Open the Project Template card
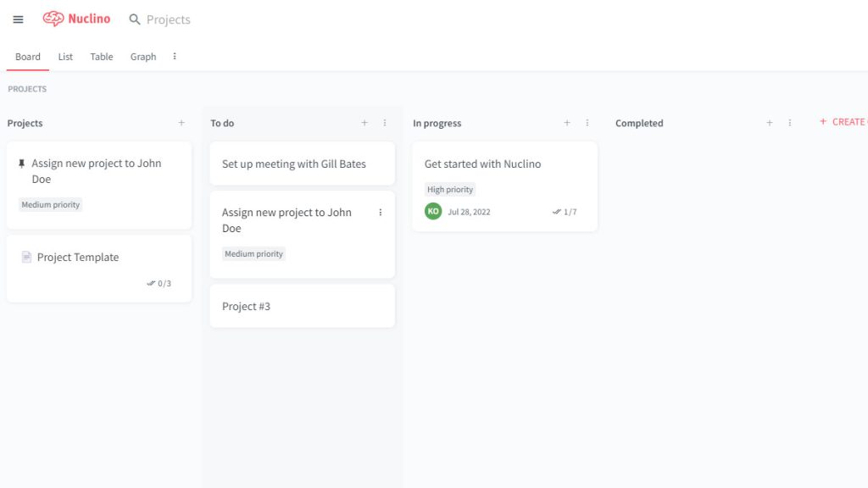 99,269
